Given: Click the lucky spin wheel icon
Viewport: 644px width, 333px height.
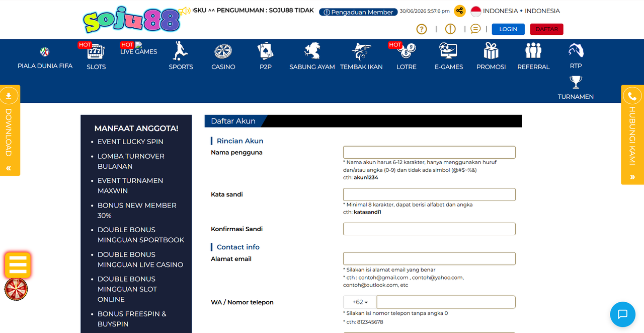Looking at the screenshot, I should click(16, 289).
